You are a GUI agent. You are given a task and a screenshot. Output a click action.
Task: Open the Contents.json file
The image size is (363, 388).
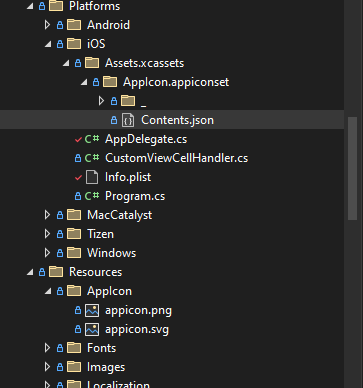pos(177,120)
